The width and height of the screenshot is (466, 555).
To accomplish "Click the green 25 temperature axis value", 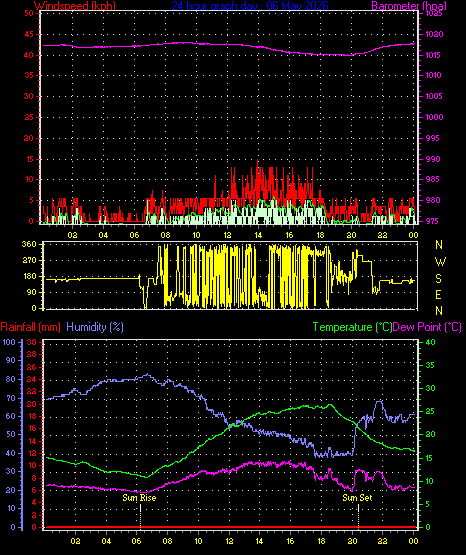I will point(430,411).
